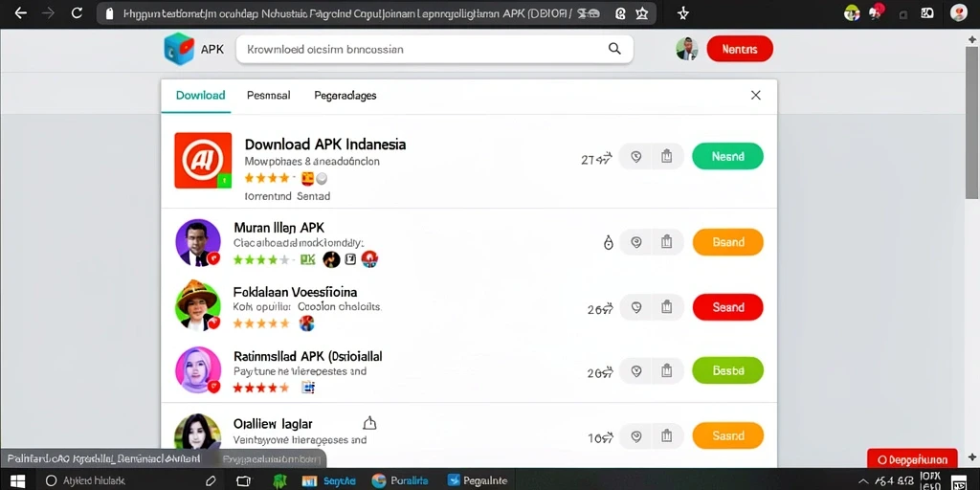Open Fokdalaan Voessfioina avatar thumbnail
The width and height of the screenshot is (980, 490).
pos(198,305)
